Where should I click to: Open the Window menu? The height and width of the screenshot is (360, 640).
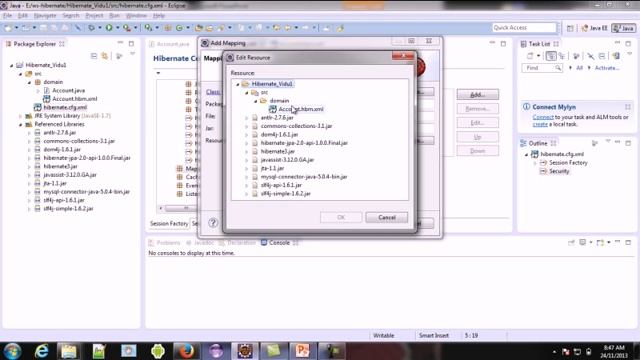136,16
